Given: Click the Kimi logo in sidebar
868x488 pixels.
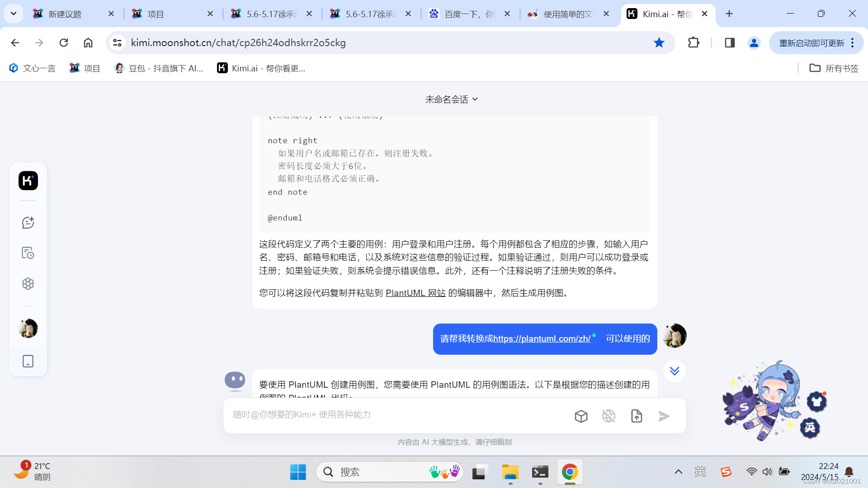Looking at the screenshot, I should (x=28, y=181).
